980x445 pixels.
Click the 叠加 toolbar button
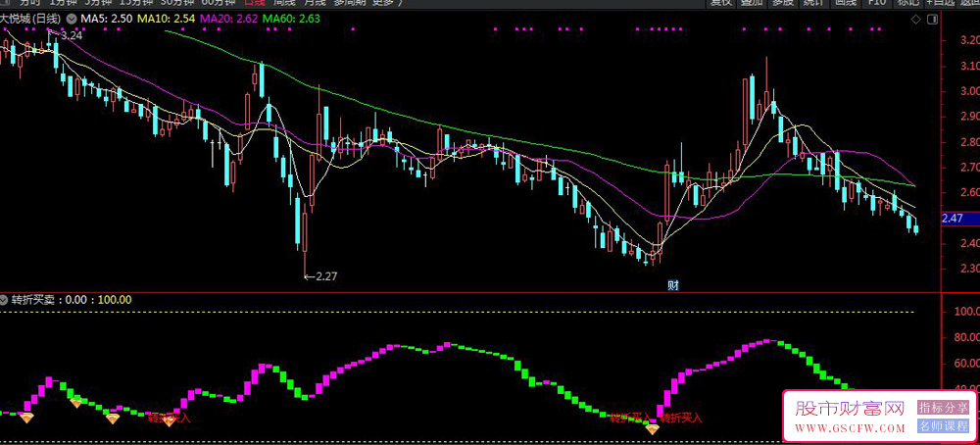click(752, 3)
